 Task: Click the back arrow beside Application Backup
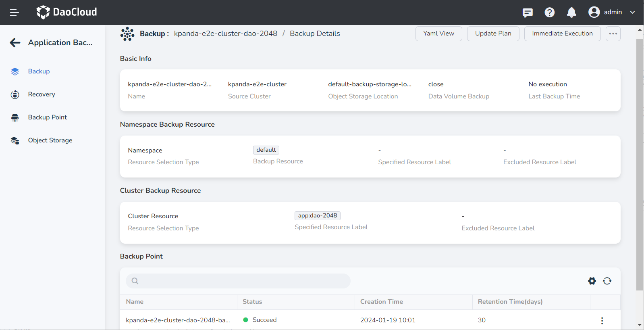(x=15, y=43)
